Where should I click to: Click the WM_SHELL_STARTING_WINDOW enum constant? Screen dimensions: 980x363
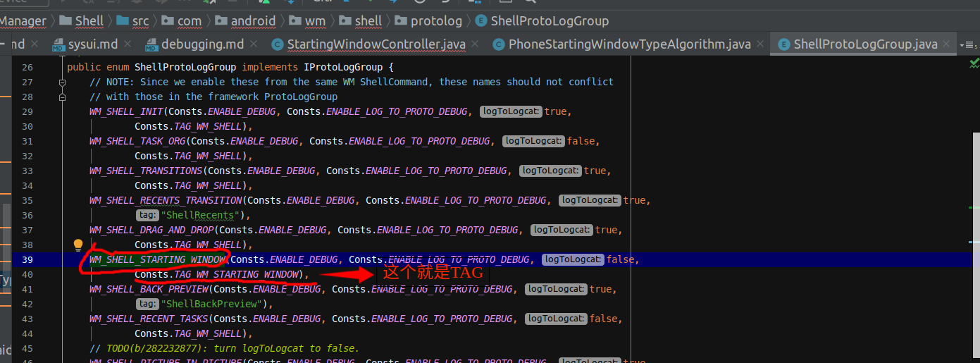click(x=157, y=259)
